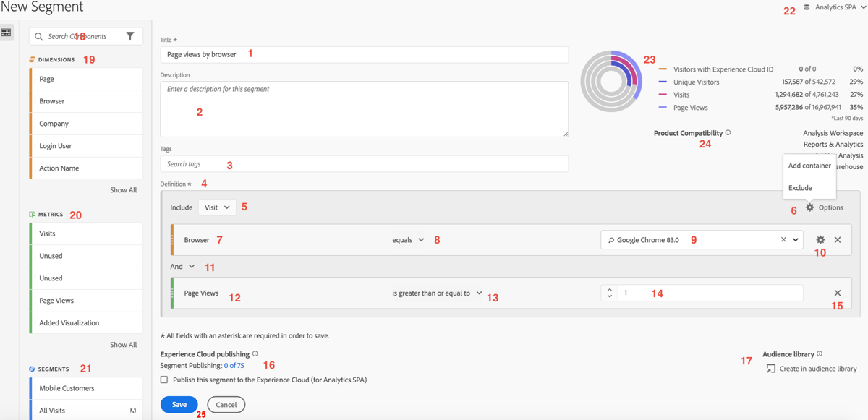Open the Visit container type dropdown

point(216,207)
